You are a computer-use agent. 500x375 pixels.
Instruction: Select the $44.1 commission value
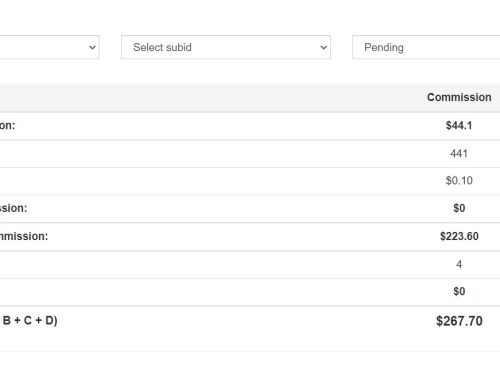pos(459,126)
